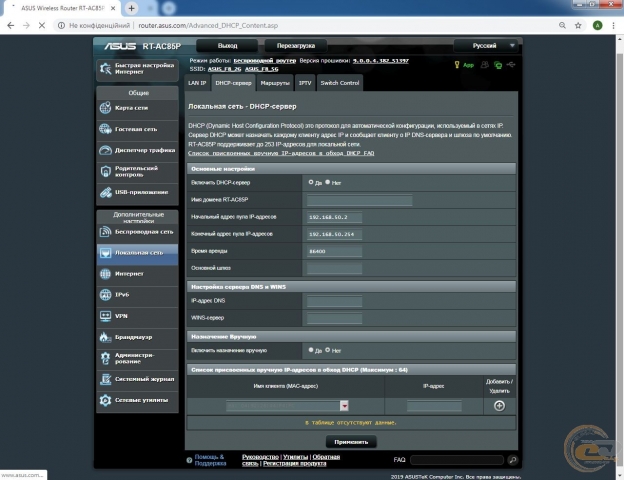Screen dimensions: 624x480
Task: Click the default gateway (Основной шлюз) field
Action: pos(334,268)
